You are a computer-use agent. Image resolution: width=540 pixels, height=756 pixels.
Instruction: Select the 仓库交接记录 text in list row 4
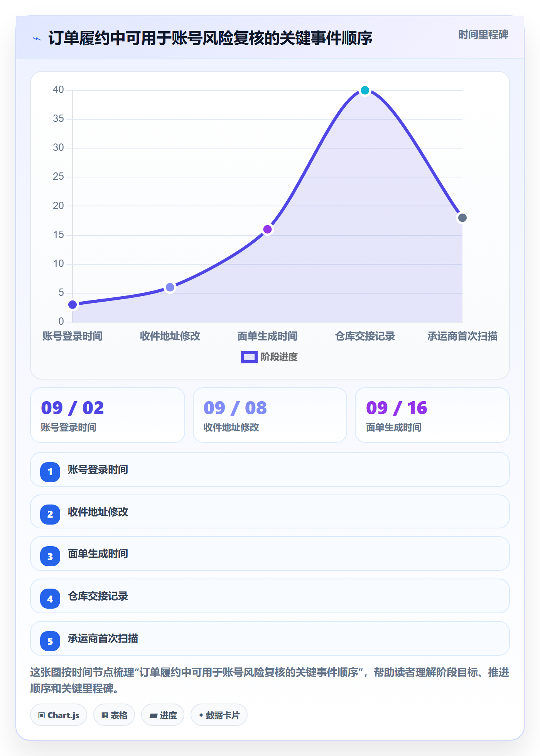(98, 596)
